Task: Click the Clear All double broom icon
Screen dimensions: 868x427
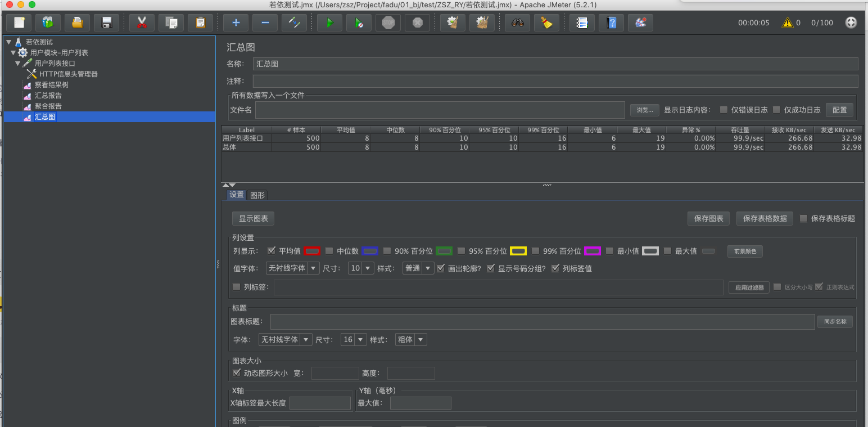Action: tap(482, 23)
